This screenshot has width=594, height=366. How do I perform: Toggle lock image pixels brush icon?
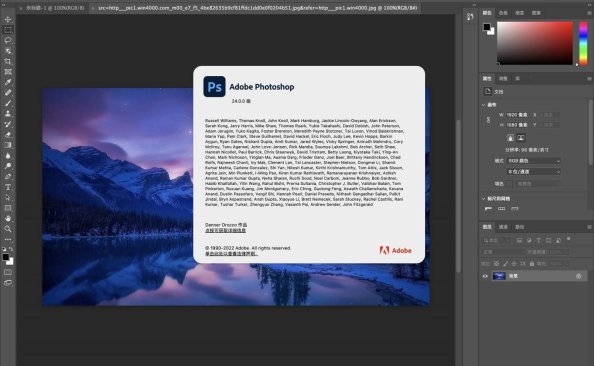(505, 264)
